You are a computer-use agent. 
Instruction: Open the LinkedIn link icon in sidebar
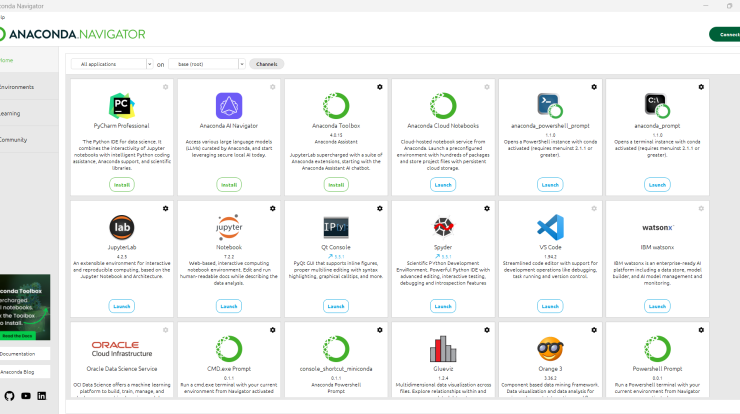42,396
